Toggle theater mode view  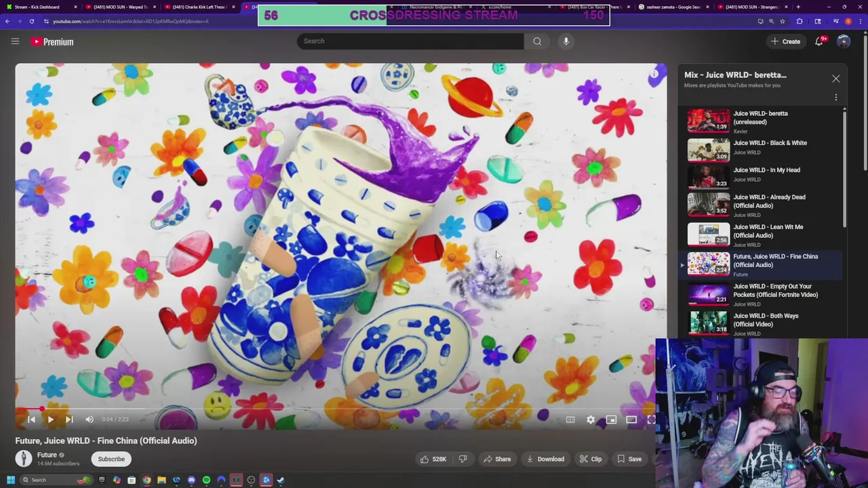click(x=631, y=420)
